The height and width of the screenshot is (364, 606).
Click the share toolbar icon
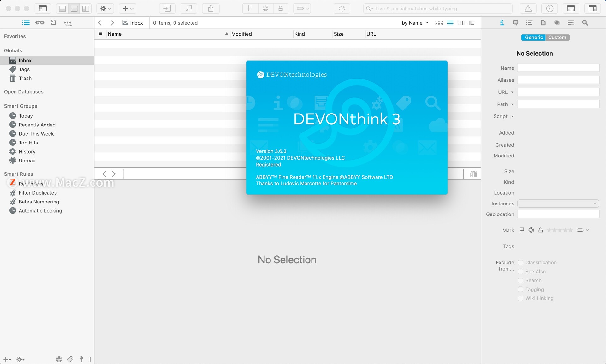[211, 9]
